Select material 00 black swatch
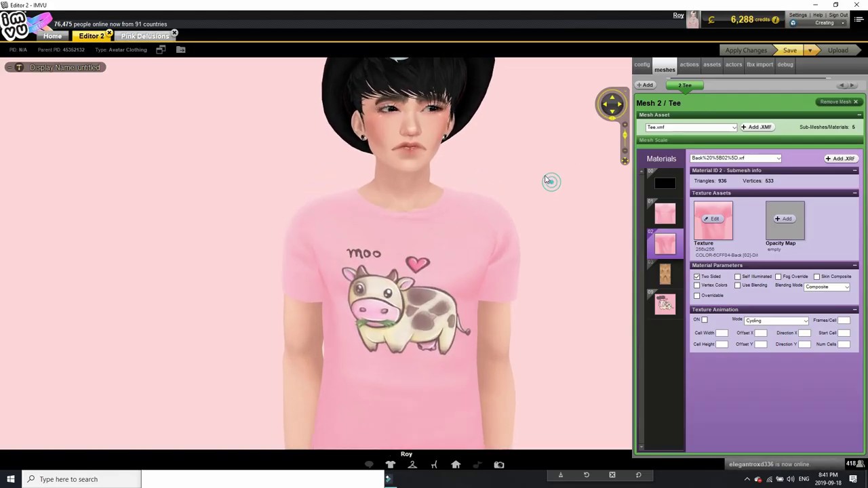The image size is (868, 488). [x=665, y=184]
